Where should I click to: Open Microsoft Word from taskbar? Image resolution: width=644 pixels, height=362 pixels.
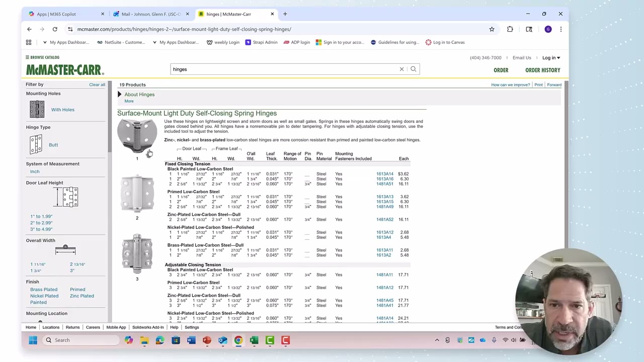191,340
